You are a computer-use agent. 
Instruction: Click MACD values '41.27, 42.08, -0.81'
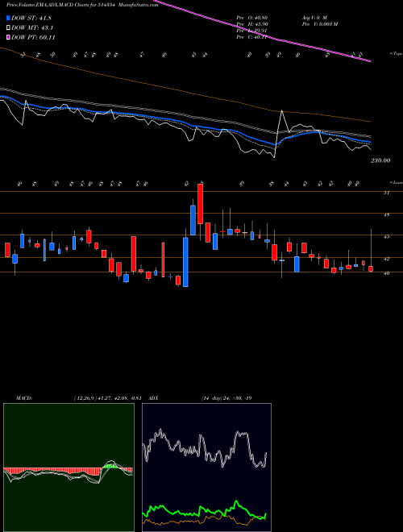119,398
